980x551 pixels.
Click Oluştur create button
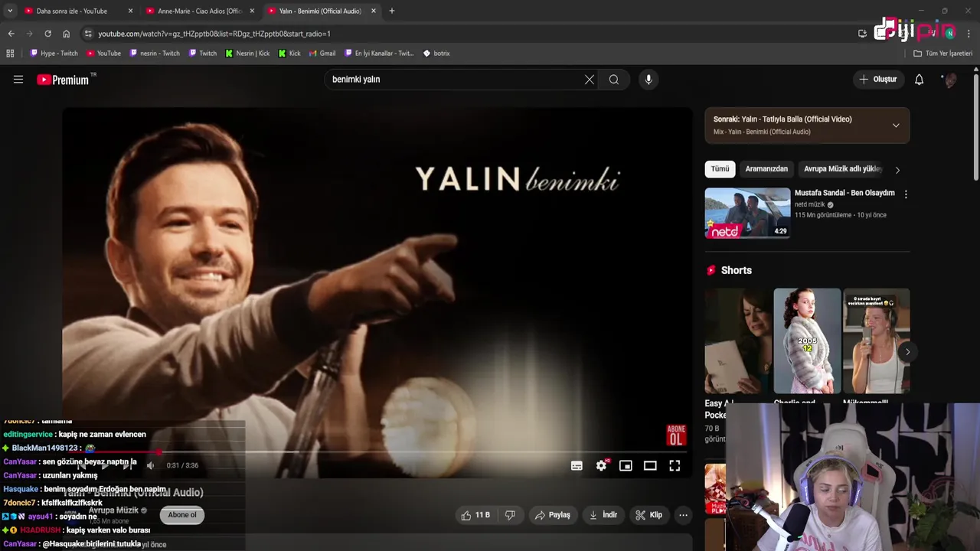tap(877, 80)
